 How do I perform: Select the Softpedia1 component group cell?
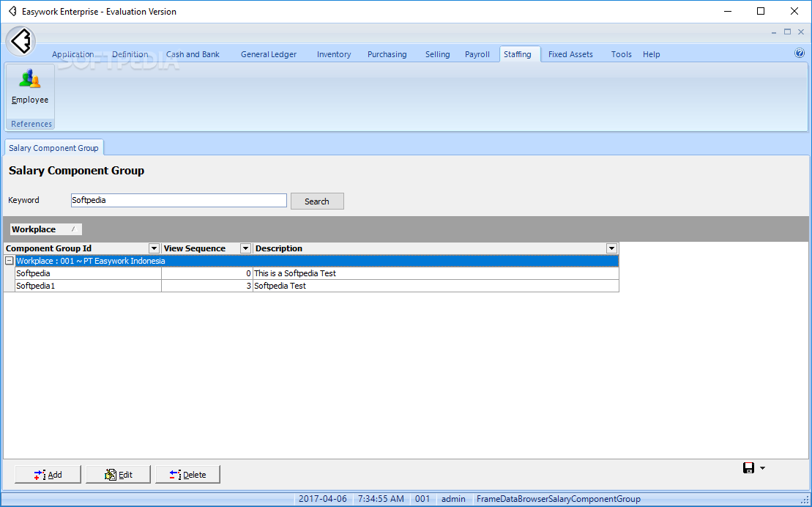88,286
